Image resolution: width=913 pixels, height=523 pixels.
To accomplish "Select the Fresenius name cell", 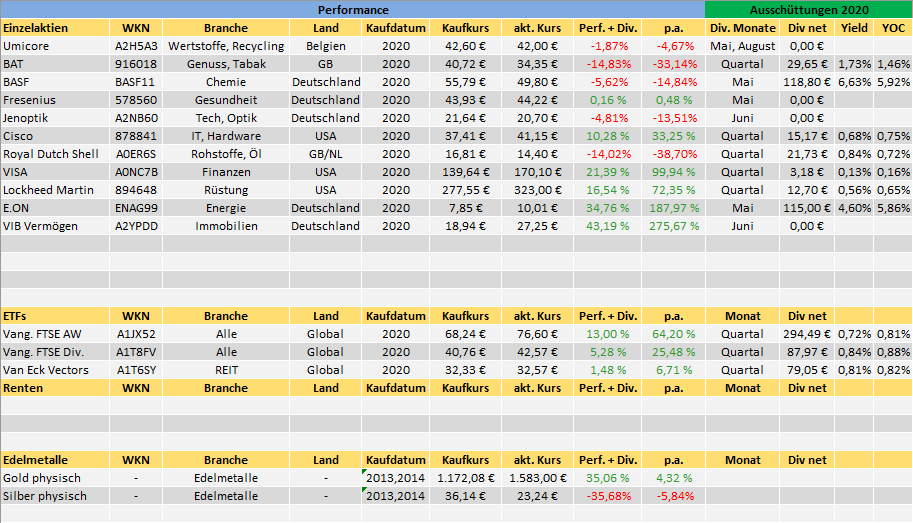I will tap(55, 100).
